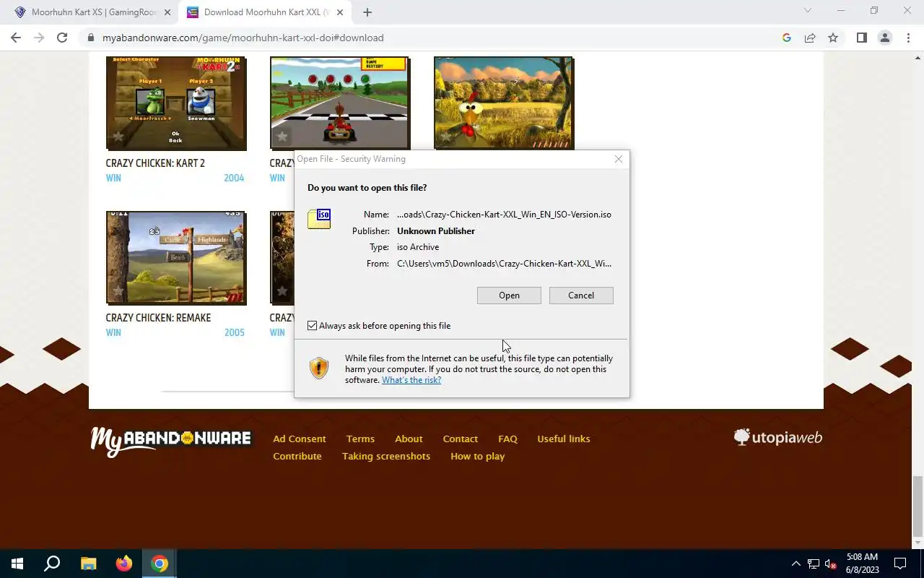Open the chicken in field game thumbnail
Viewport: 924px width, 578px height.
pyautogui.click(x=504, y=103)
